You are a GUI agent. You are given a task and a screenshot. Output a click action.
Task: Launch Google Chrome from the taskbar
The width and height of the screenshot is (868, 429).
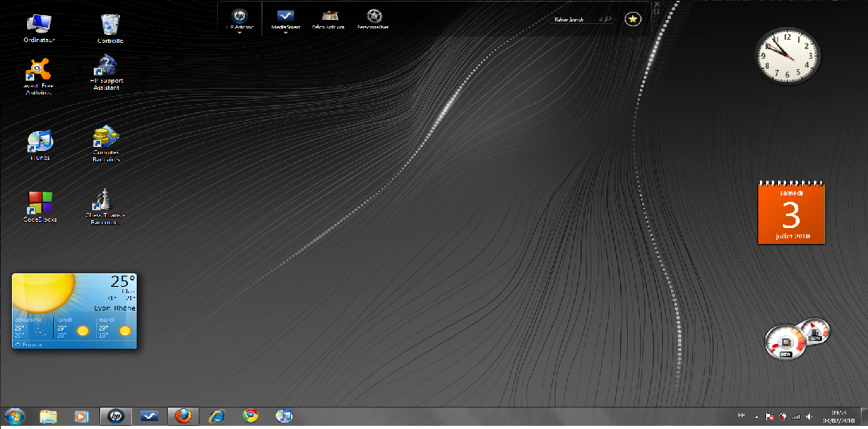[x=250, y=415]
